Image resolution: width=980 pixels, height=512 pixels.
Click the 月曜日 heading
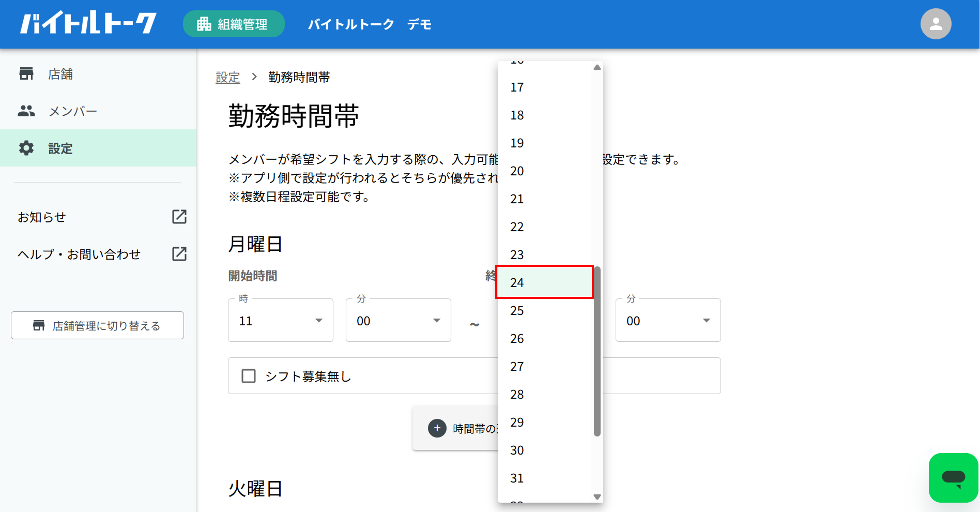(x=255, y=244)
